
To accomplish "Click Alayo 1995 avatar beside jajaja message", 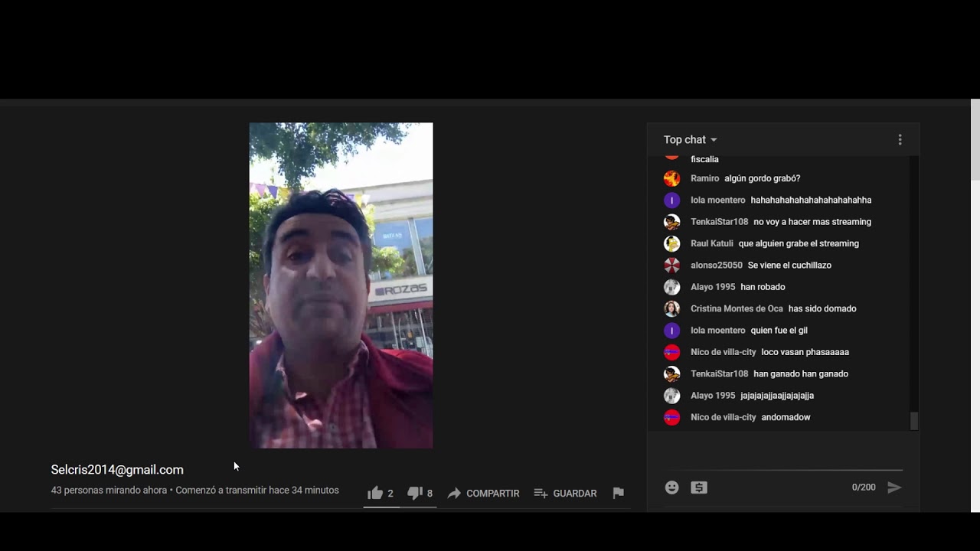I will point(671,396).
